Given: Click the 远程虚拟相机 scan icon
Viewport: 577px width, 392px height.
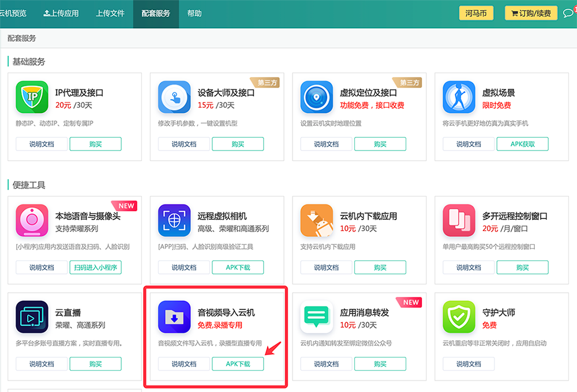Looking at the screenshot, I should click(174, 220).
